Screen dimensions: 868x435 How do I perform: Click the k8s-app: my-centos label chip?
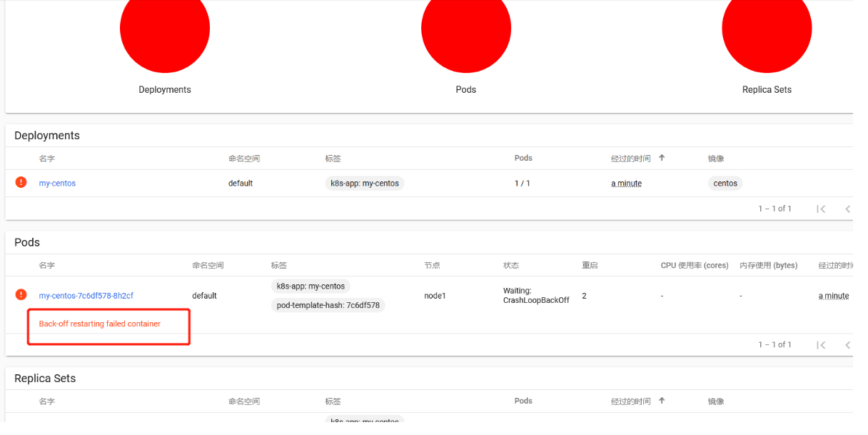point(364,183)
